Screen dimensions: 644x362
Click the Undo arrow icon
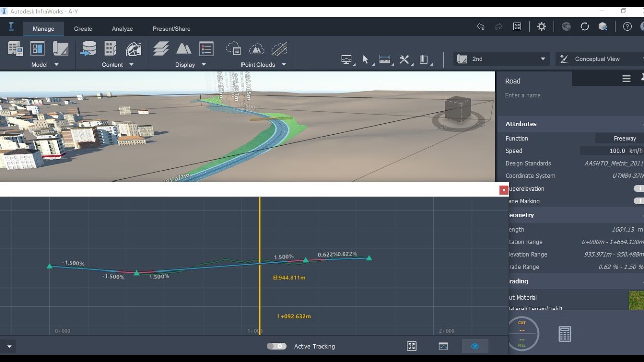480,27
